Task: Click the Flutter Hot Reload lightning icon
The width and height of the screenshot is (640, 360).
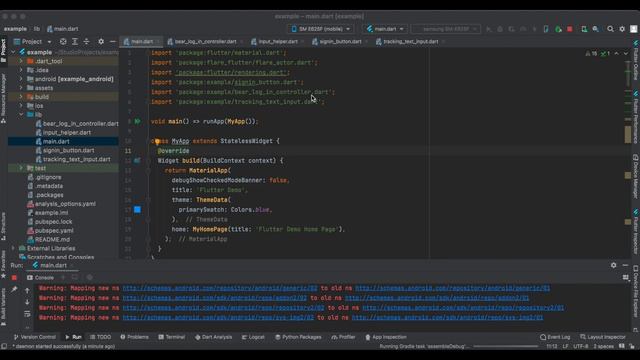Action: (534, 29)
